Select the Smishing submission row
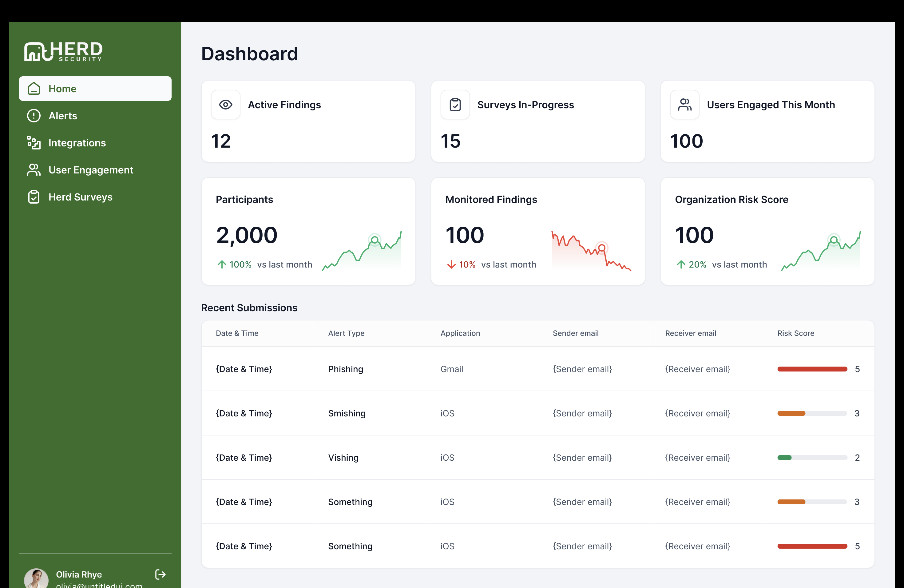 click(x=347, y=413)
